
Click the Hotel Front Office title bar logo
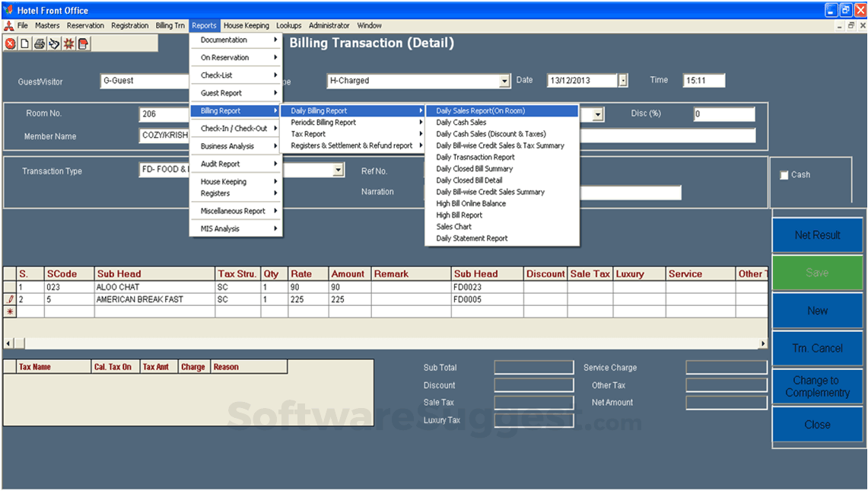(x=7, y=10)
